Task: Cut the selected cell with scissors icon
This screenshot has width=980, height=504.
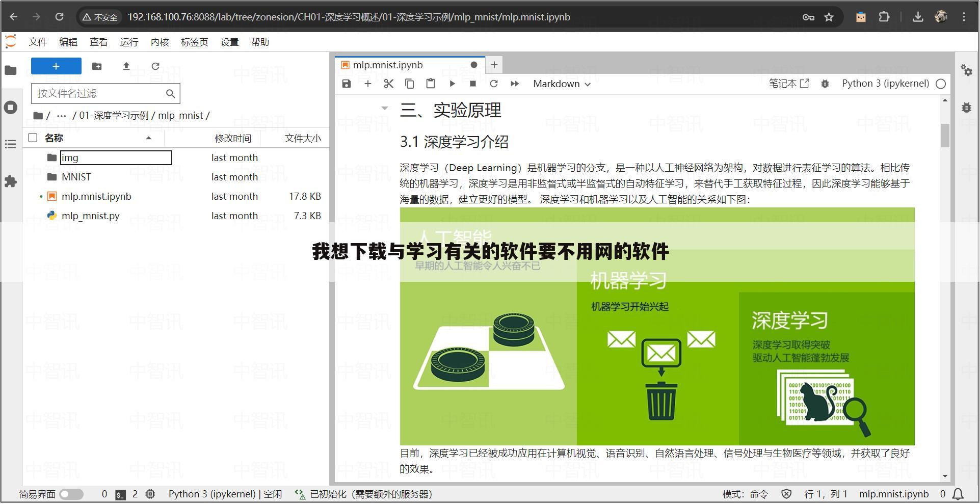Action: [389, 84]
